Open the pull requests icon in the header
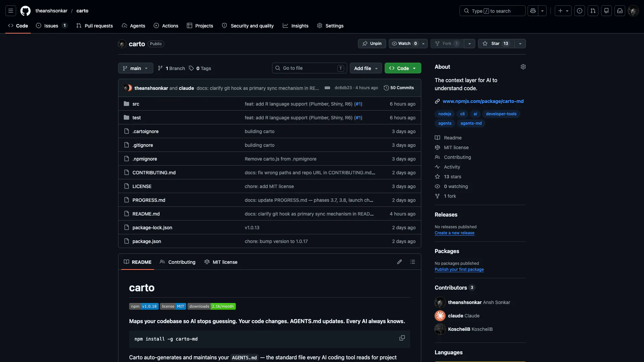 pos(593,11)
